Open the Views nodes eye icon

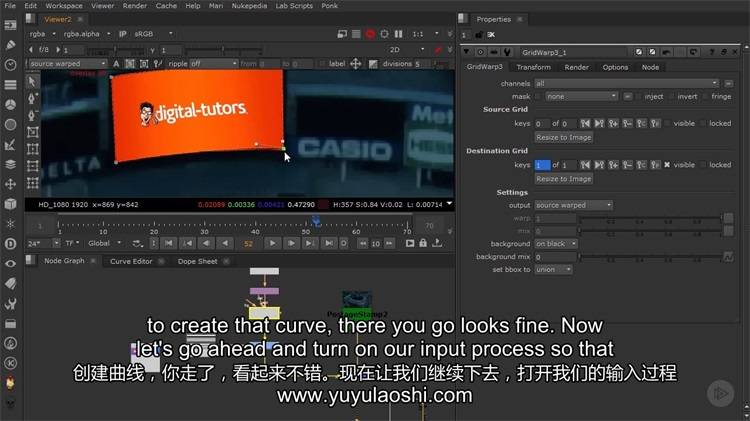point(10,264)
